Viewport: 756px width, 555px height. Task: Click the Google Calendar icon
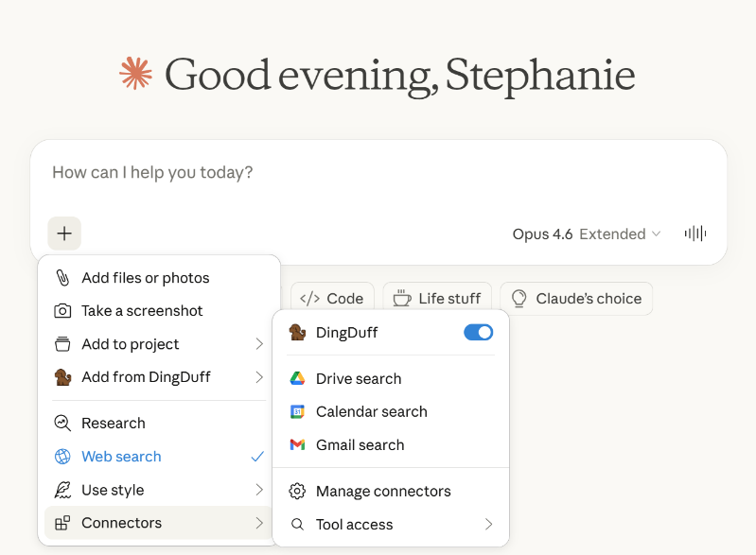click(x=297, y=411)
